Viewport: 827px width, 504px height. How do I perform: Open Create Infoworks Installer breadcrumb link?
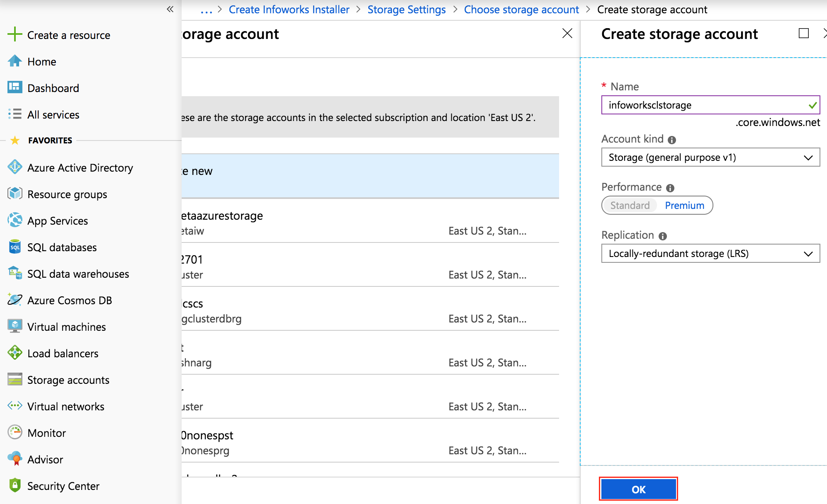[289, 10]
